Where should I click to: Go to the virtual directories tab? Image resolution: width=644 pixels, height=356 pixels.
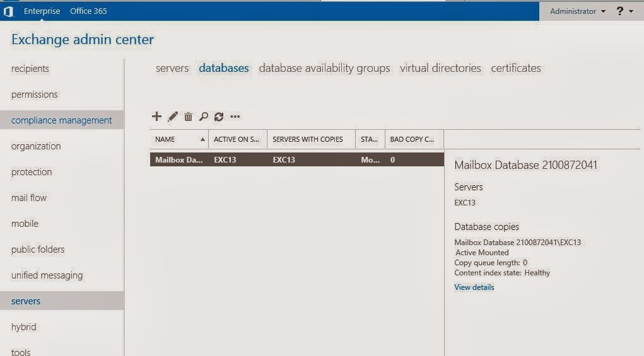point(440,68)
